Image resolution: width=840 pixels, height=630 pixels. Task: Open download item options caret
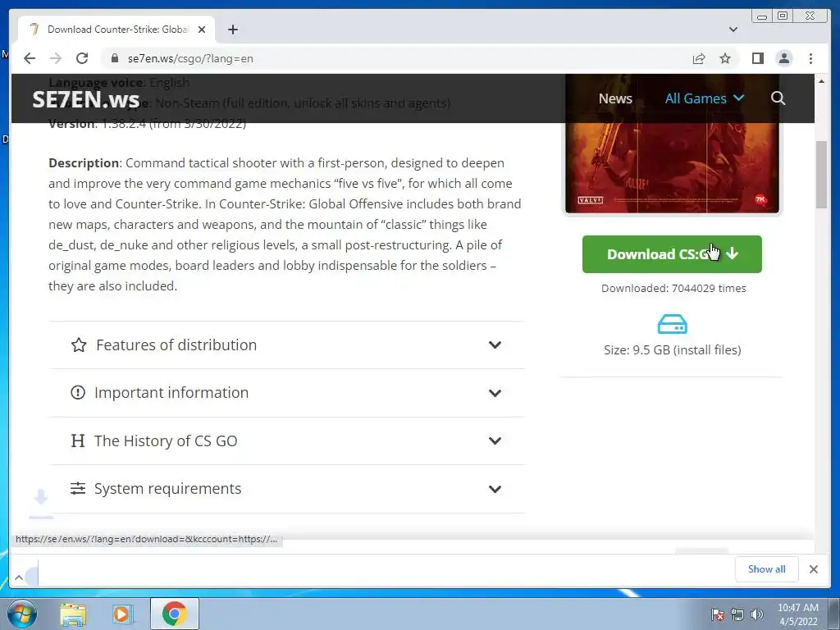19,577
